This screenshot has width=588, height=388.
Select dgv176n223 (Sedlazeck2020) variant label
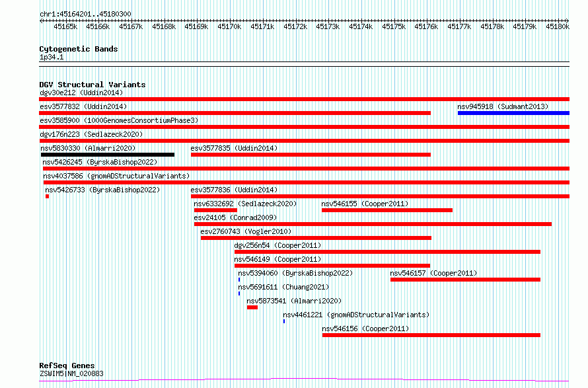[x=91, y=134]
